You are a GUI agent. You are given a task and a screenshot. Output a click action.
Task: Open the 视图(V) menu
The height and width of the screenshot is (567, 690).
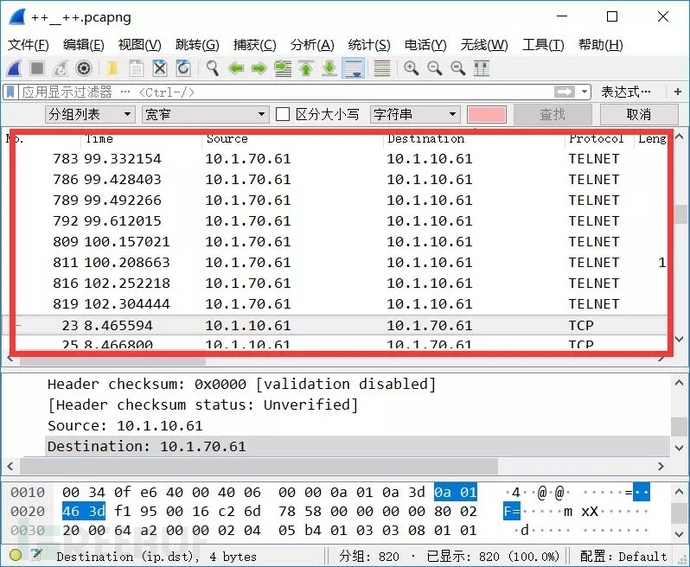tap(140, 45)
